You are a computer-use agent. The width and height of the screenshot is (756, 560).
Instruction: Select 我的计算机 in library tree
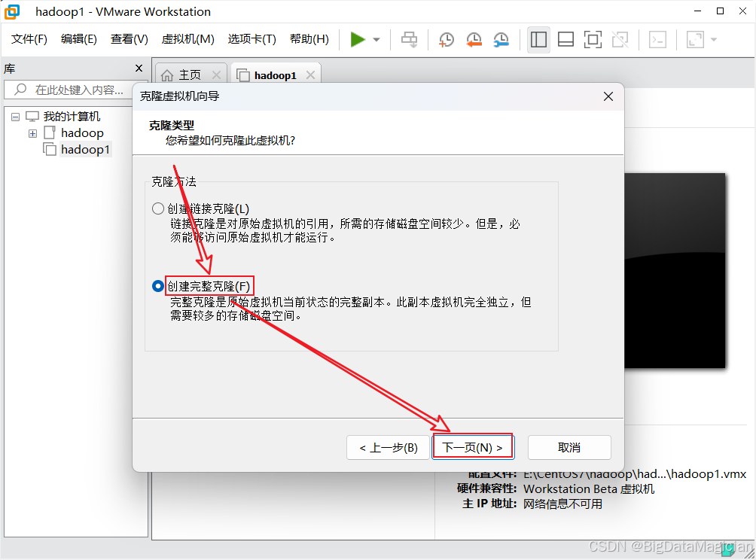[72, 116]
